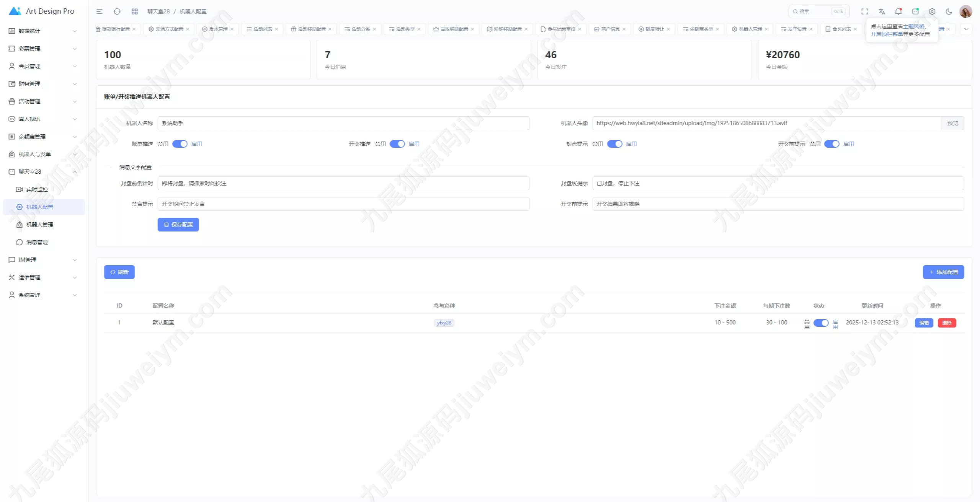The width and height of the screenshot is (980, 502).
Task: Click the 保存配置 button
Action: tap(178, 225)
